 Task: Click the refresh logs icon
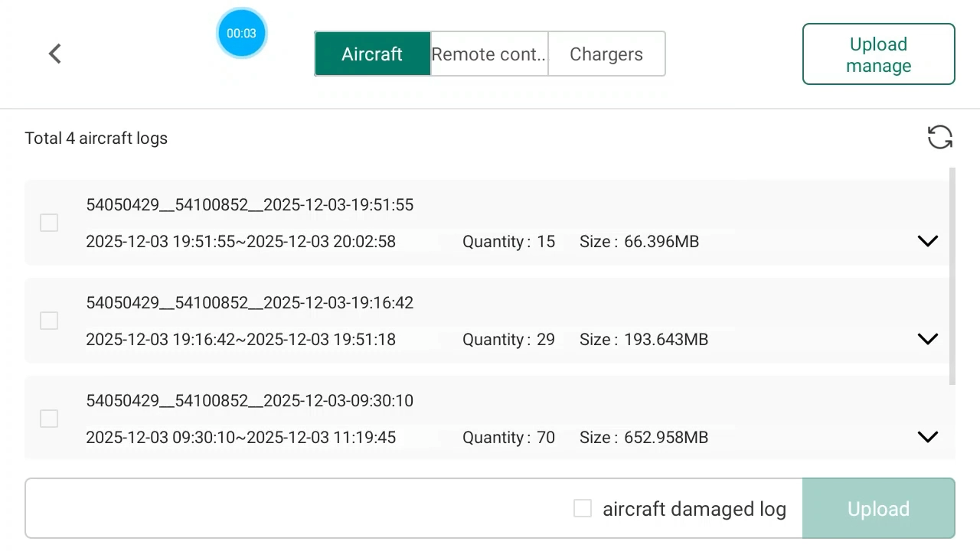point(939,138)
